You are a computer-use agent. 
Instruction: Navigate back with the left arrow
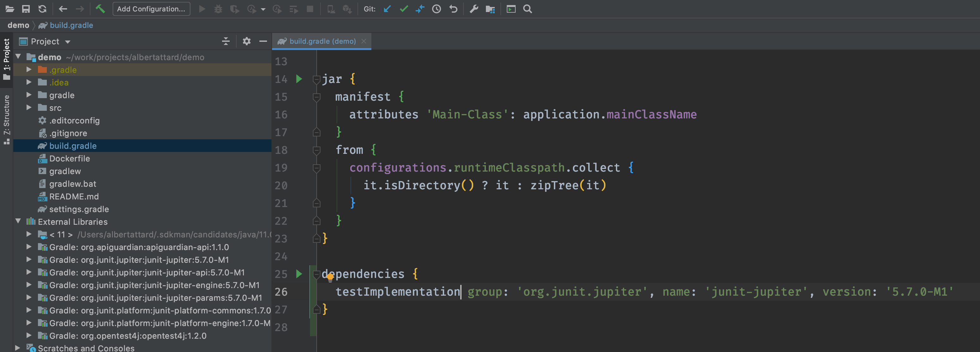tap(63, 9)
